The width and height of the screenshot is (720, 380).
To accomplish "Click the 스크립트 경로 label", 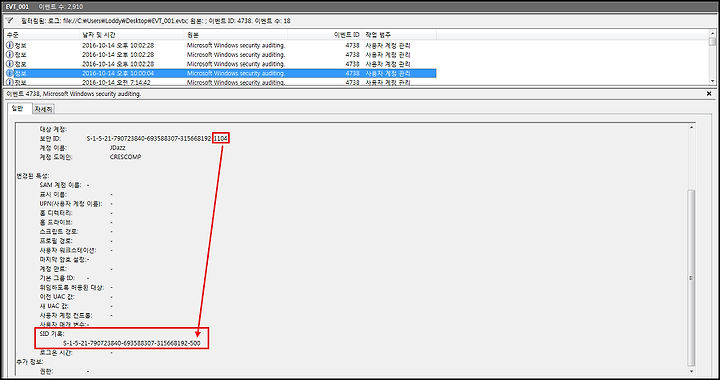I will (59, 231).
